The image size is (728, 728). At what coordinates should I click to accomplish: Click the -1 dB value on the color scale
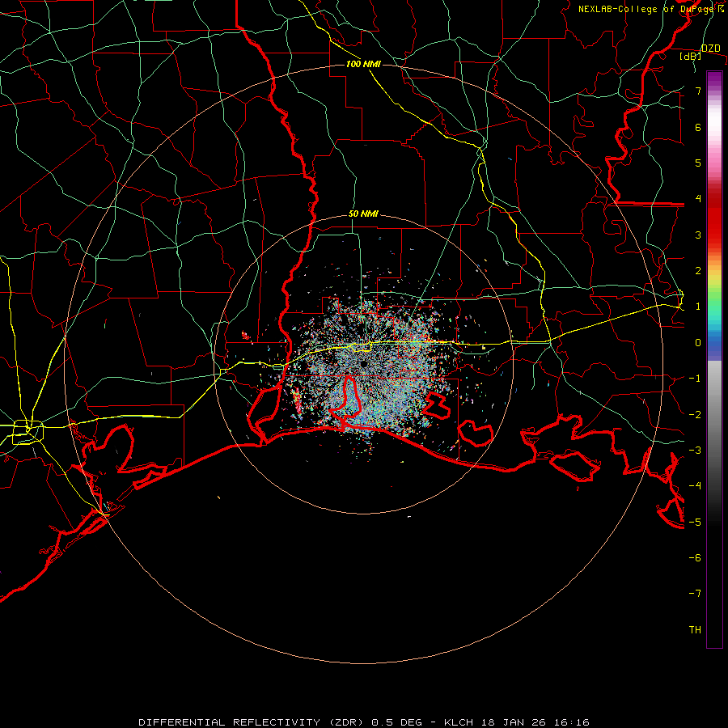(x=695, y=379)
